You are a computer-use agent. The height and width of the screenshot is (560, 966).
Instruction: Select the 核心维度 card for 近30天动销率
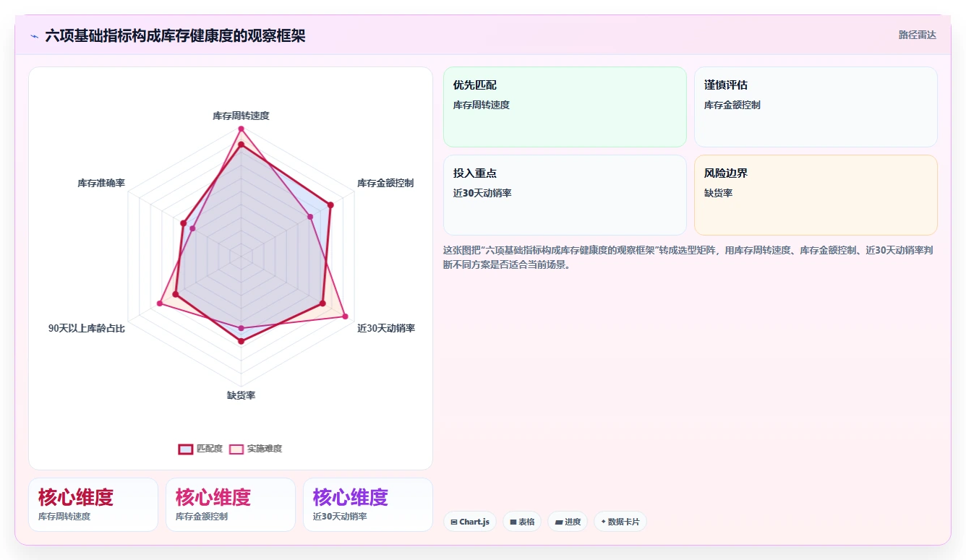pos(368,504)
